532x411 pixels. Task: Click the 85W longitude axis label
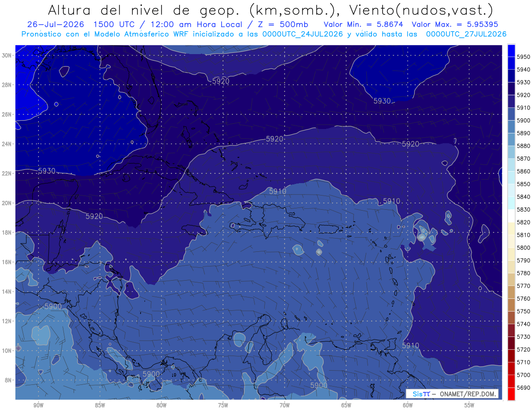coord(100,405)
